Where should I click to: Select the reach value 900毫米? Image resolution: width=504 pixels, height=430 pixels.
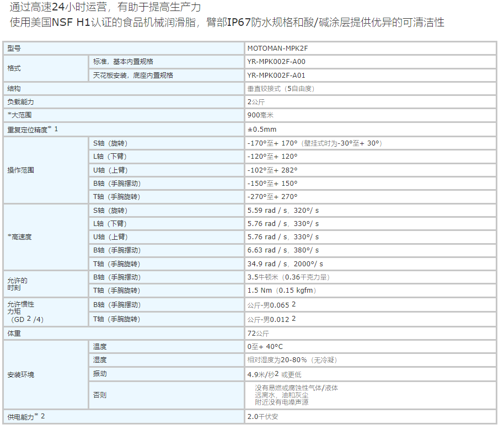[x=260, y=115]
